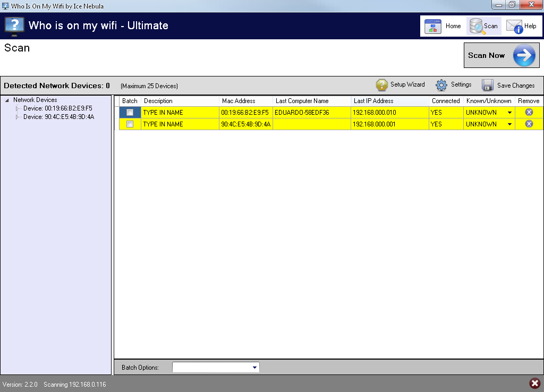Close the Who Is On My Wifi window

tap(531, 5)
